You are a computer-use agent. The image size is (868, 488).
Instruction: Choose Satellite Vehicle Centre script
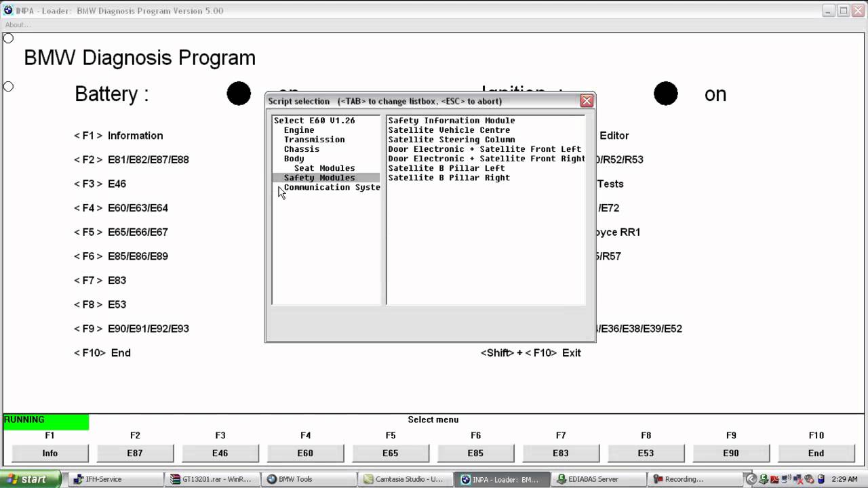coord(449,130)
